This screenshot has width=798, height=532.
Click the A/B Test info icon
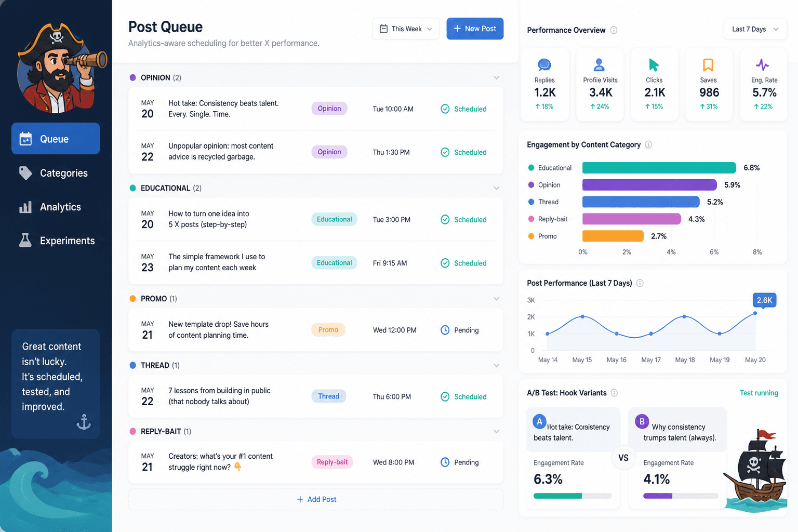click(x=614, y=393)
